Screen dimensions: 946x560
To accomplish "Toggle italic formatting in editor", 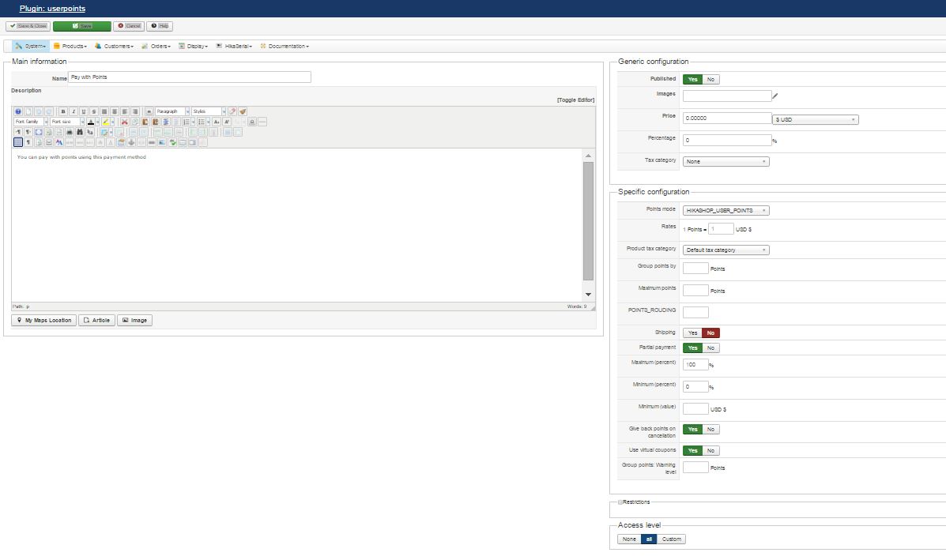I will 73,111.
